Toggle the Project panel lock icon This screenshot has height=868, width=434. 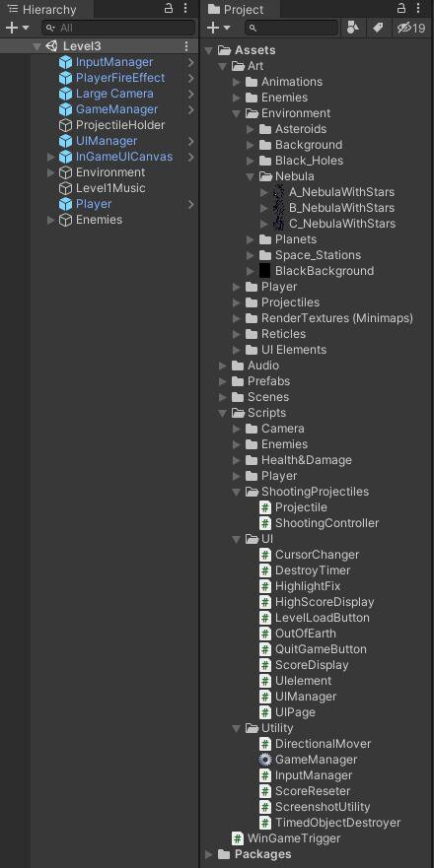point(401,9)
